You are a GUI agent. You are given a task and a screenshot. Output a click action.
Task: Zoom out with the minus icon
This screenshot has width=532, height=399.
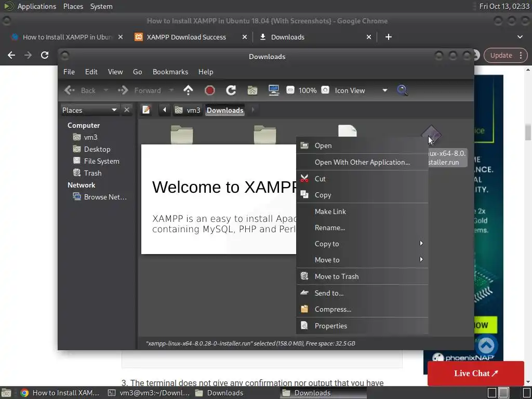point(290,90)
